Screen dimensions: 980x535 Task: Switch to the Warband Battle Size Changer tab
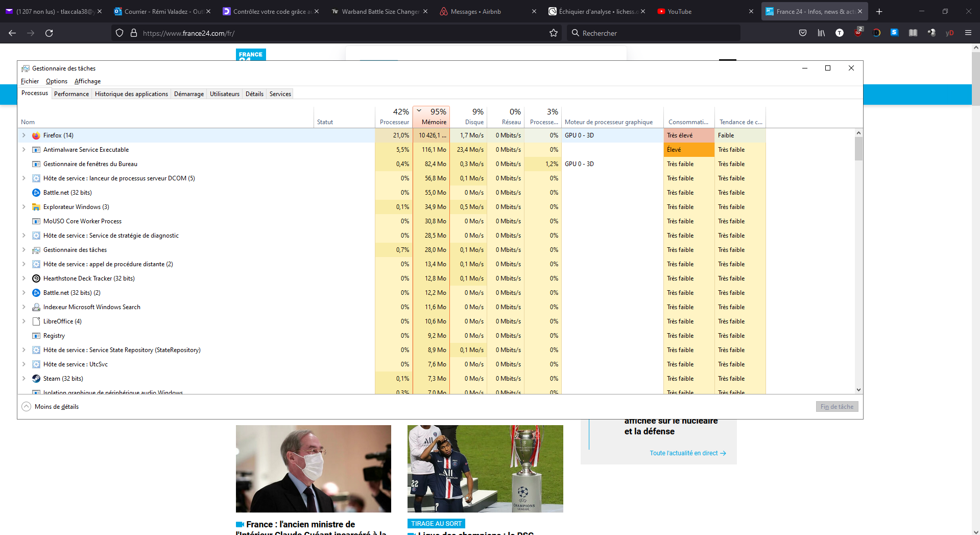coord(379,11)
